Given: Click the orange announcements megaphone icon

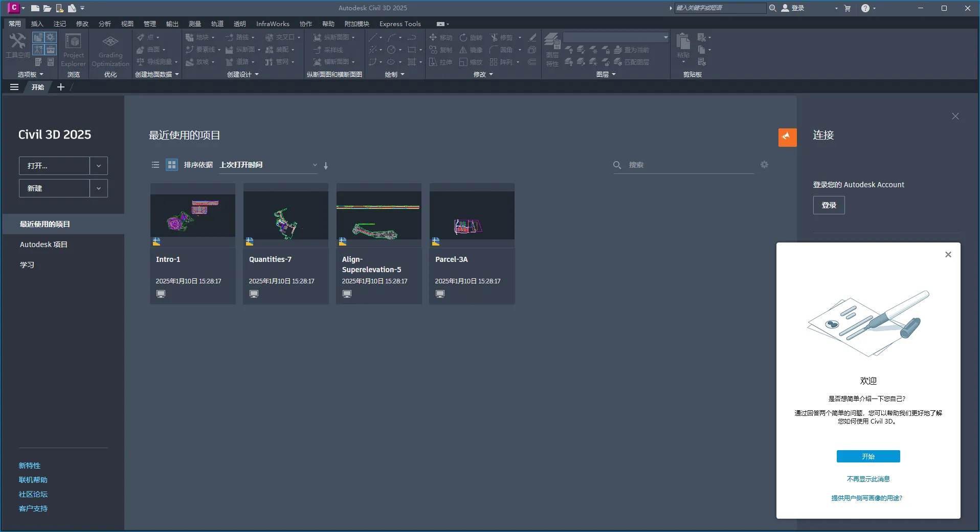Looking at the screenshot, I should pyautogui.click(x=787, y=137).
